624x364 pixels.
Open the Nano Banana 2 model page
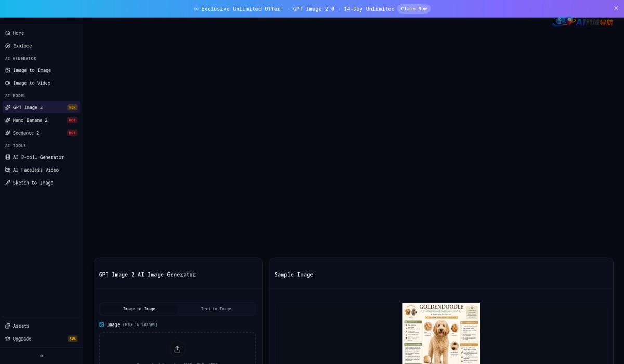(x=42, y=120)
